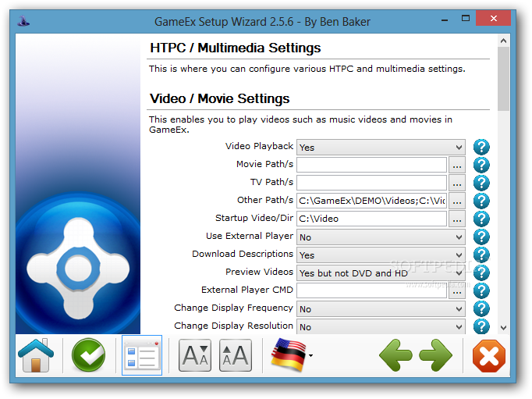The width and height of the screenshot is (532, 399).
Task: Click the TV Path/s text field
Action: coord(371,183)
